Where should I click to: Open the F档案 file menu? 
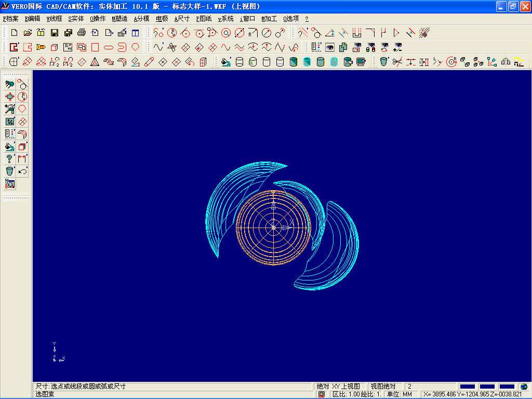coord(11,19)
